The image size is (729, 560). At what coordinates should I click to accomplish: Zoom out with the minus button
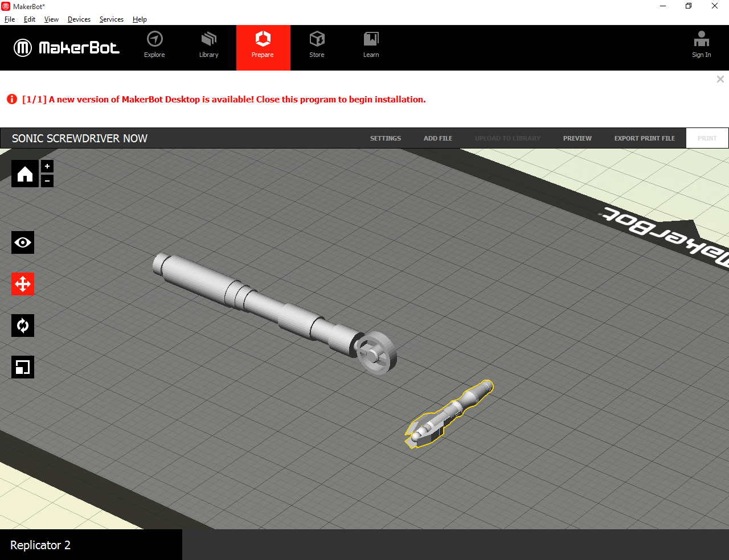(47, 181)
